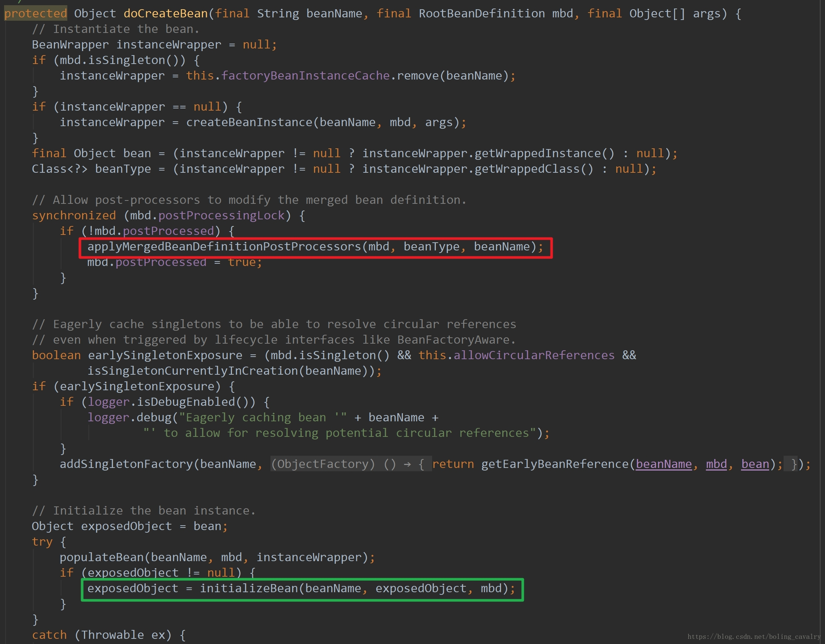This screenshot has width=825, height=644.
Task: Click the underlined beanName argument in getEarlyBeanReference
Action: pos(664,464)
